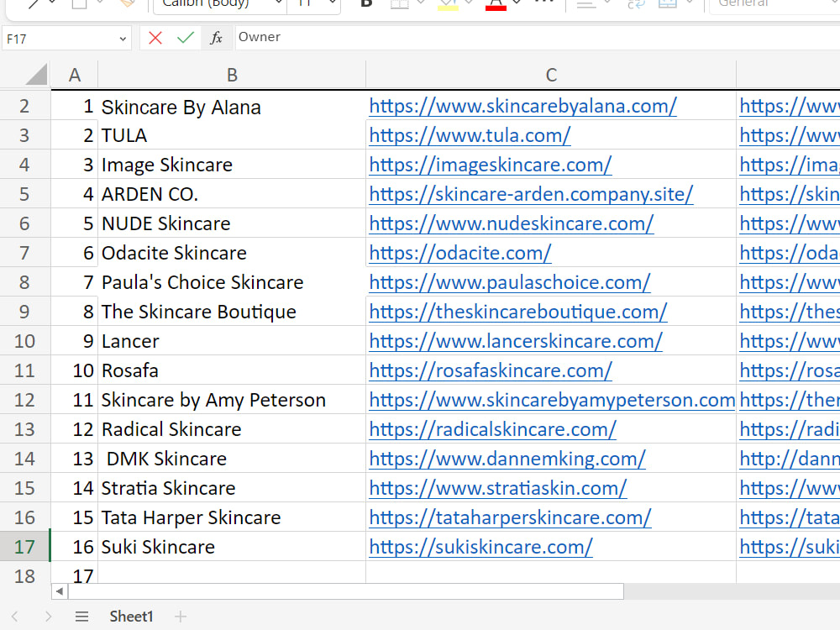Viewport: 840px width, 630px height.
Task: Open the theskincareboutique.com link in column C
Action: coord(518,312)
